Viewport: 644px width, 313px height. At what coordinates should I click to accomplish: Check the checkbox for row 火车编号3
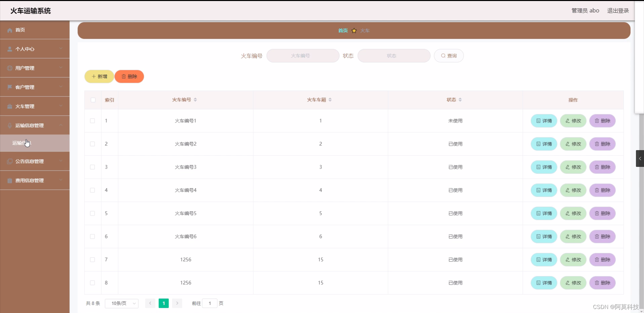92,167
